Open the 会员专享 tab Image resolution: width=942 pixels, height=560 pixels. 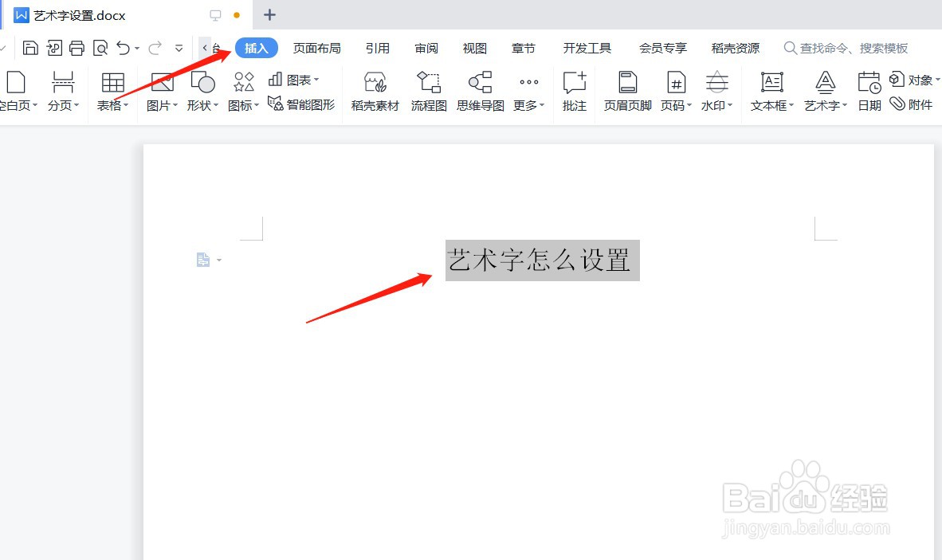pyautogui.click(x=662, y=48)
